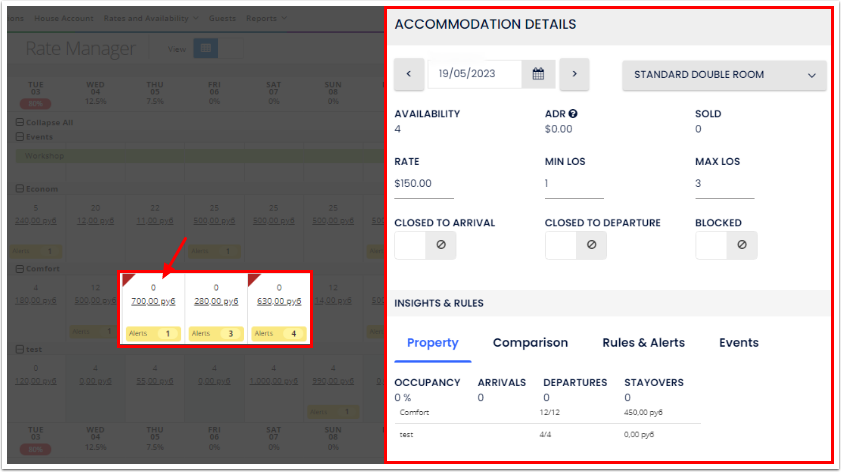Switch to the Comparison tab

pos(530,342)
